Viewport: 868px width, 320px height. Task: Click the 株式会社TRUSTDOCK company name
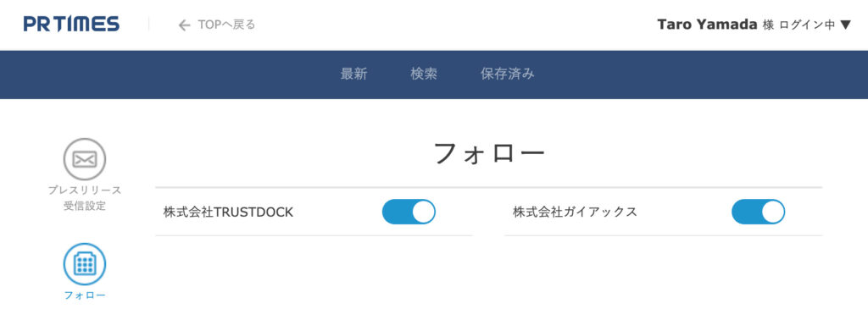point(228,212)
